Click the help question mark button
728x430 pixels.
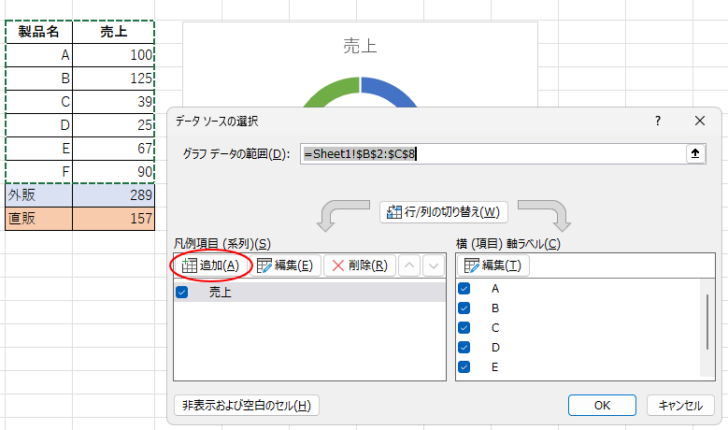point(657,120)
